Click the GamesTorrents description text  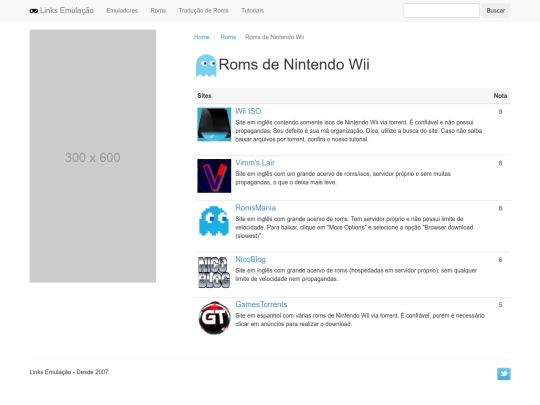tap(360, 320)
